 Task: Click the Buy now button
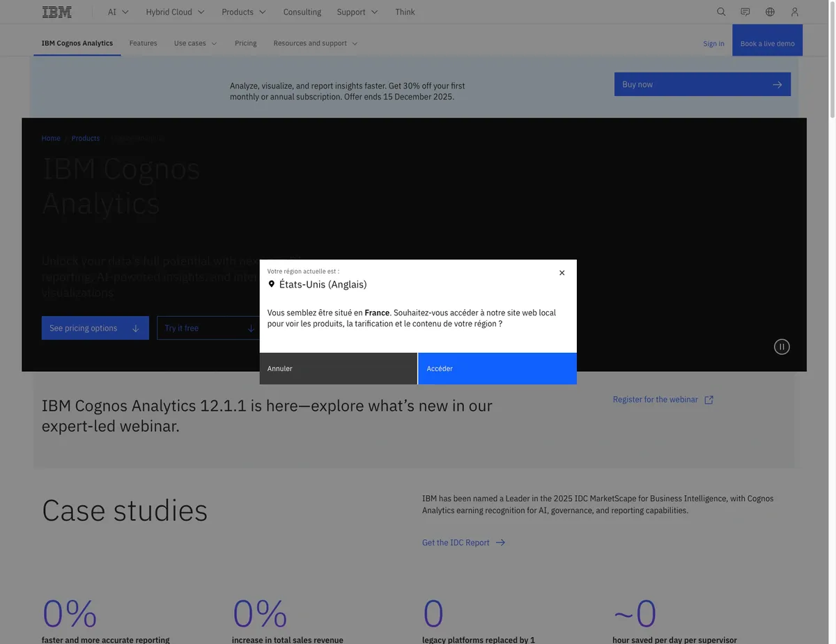tap(702, 84)
